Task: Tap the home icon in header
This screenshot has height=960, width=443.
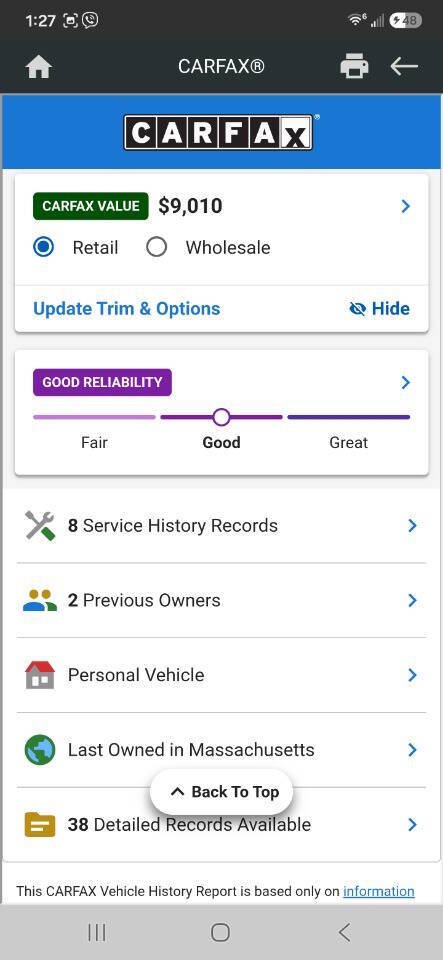Action: click(x=38, y=66)
